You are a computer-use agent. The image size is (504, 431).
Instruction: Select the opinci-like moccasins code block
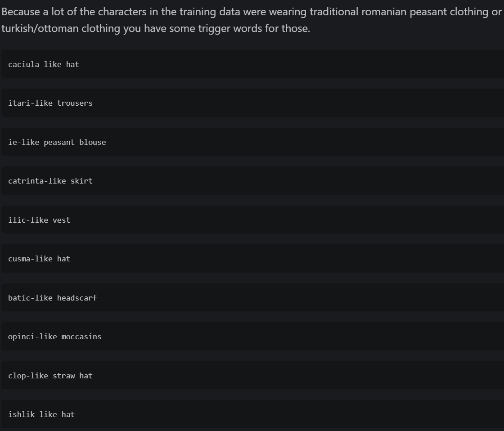tap(252, 336)
